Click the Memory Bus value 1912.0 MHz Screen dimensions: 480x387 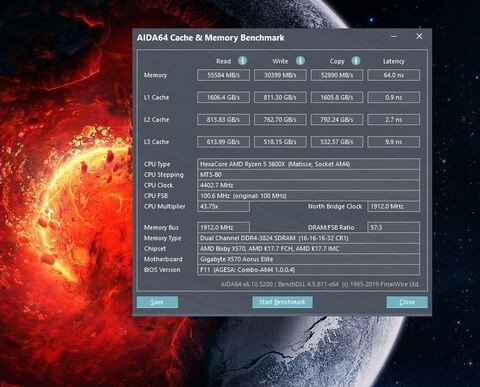[x=223, y=227]
